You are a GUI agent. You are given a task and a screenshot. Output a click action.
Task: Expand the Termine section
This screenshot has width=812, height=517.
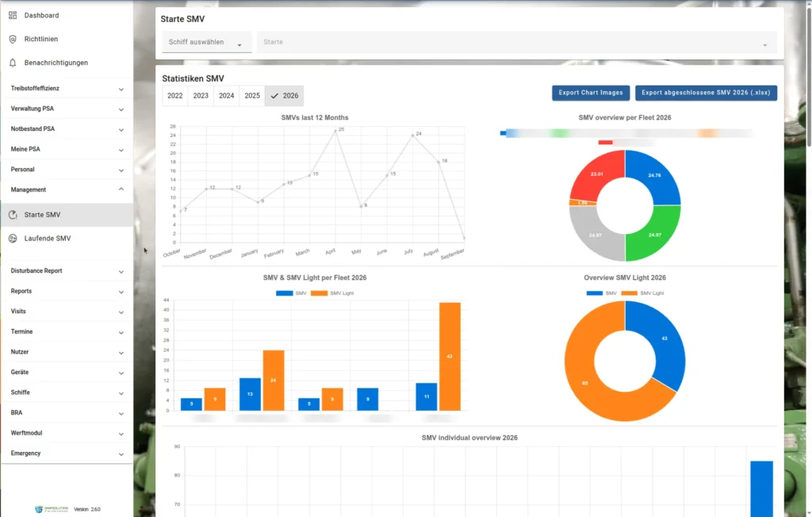click(67, 331)
